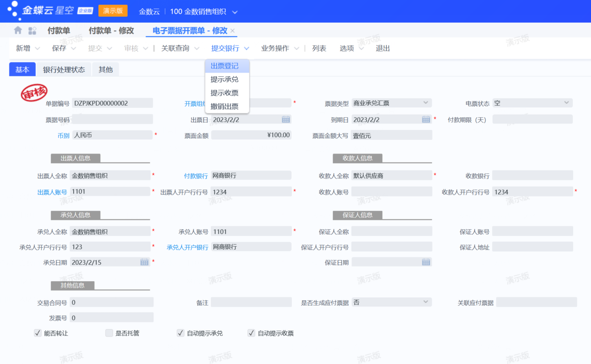
Task: Open calendar picker for 承兑日期
Action: tap(144, 262)
